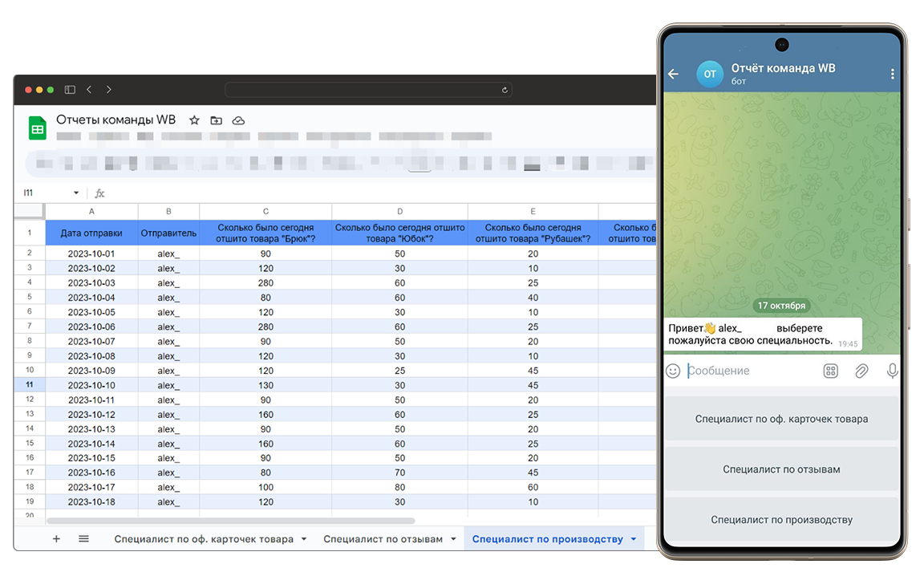The image size is (924, 568).
Task: Tap Специалист по отзывам bot button
Action: [781, 469]
